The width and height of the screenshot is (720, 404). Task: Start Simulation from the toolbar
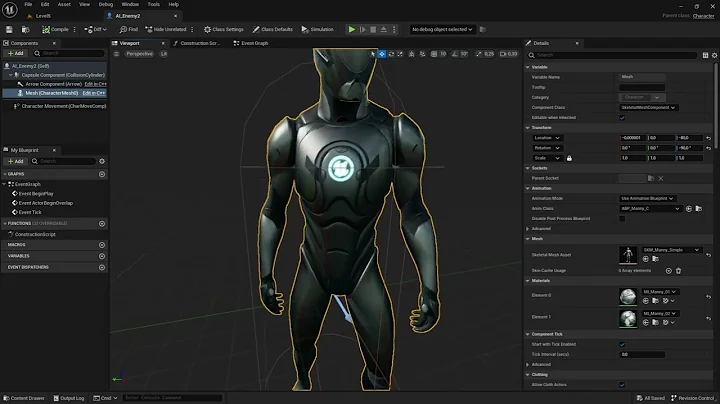[x=317, y=29]
